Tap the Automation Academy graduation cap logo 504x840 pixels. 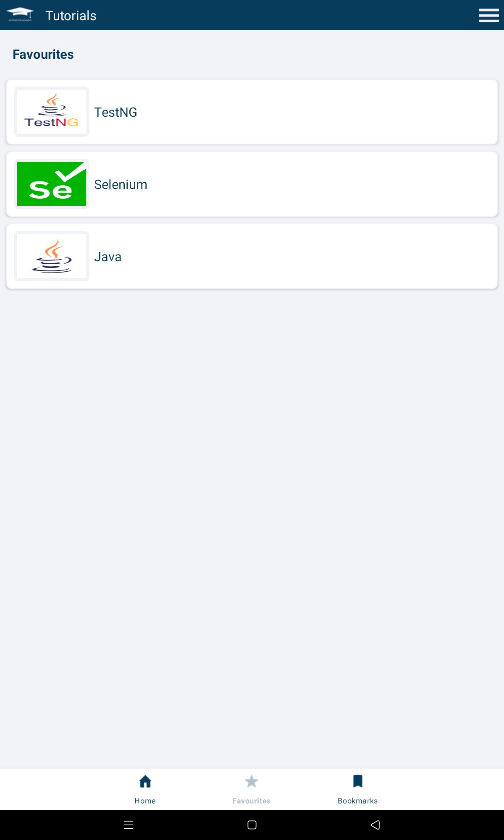pos(20,14)
